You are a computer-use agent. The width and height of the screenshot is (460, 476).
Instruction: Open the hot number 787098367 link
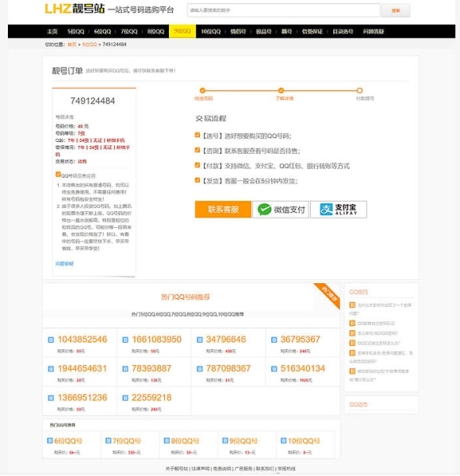(x=228, y=369)
